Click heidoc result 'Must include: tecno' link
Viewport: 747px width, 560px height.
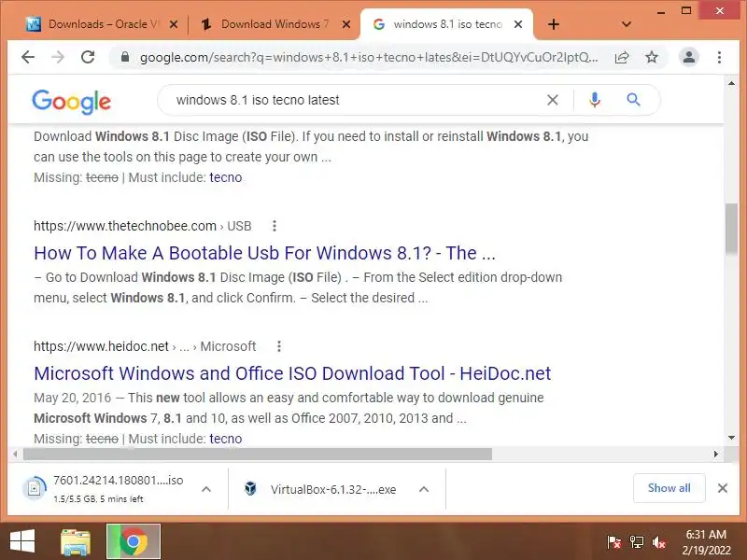[x=225, y=439]
